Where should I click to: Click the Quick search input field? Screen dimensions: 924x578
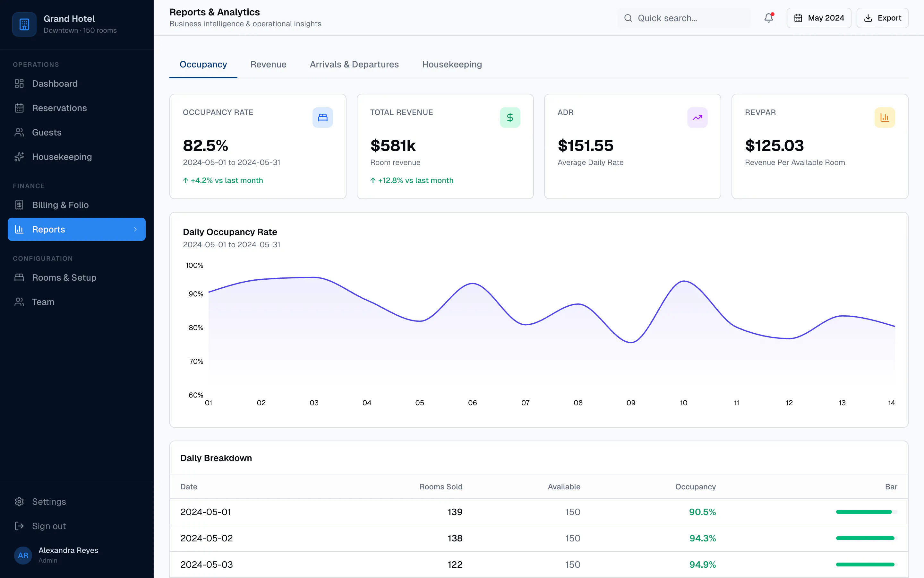tap(684, 18)
